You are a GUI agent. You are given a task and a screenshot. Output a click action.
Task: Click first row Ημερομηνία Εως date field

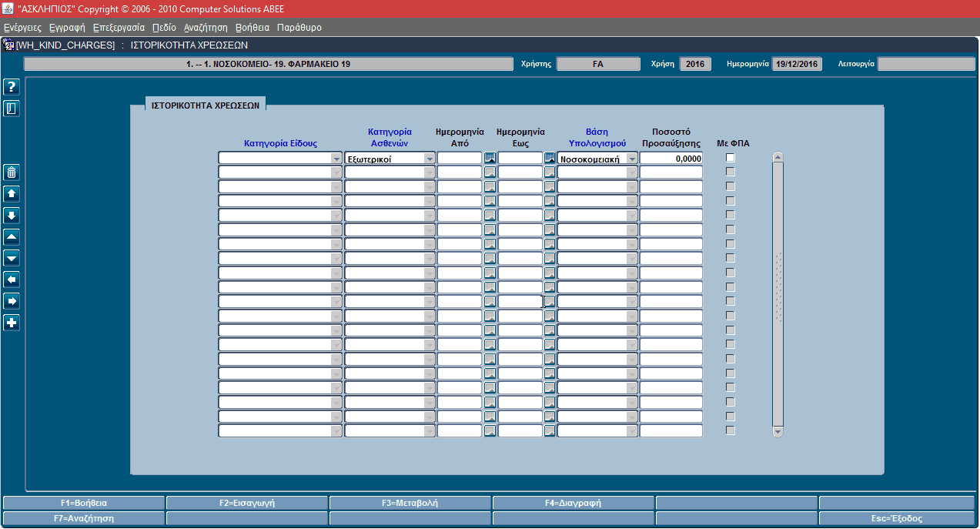[x=520, y=158]
